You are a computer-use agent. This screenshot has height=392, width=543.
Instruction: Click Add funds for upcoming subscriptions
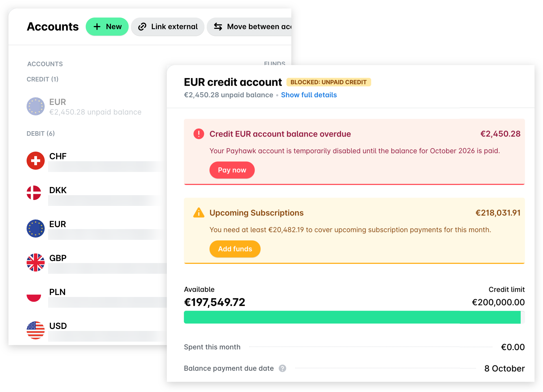[235, 249]
